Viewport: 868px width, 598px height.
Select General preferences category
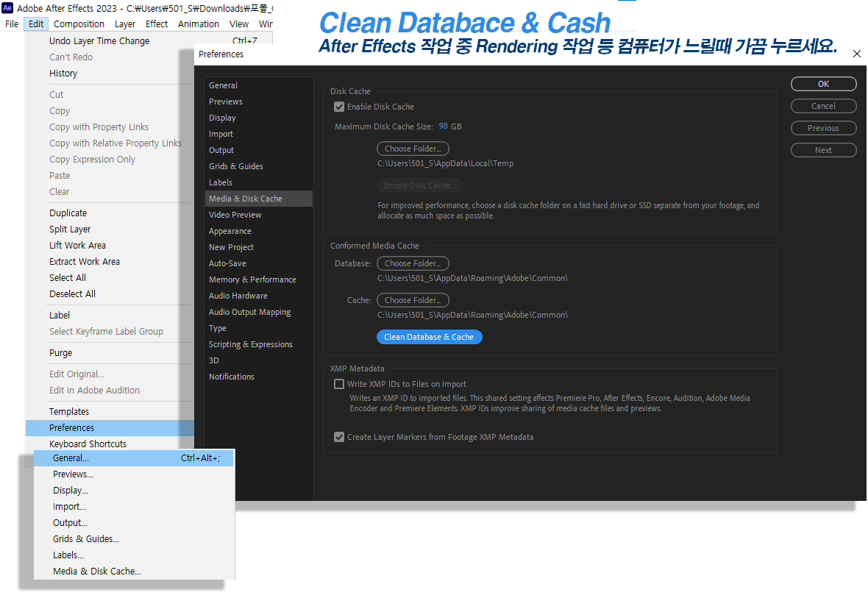pos(258,85)
